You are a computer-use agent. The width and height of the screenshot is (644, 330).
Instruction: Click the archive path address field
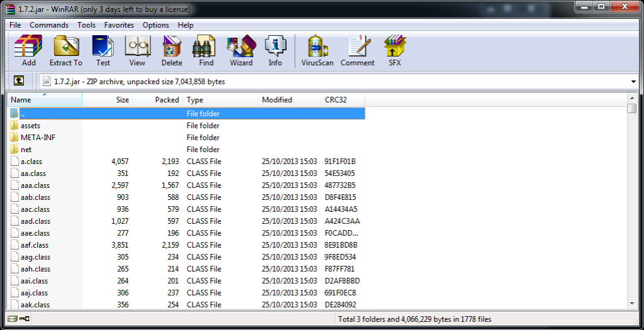point(335,82)
